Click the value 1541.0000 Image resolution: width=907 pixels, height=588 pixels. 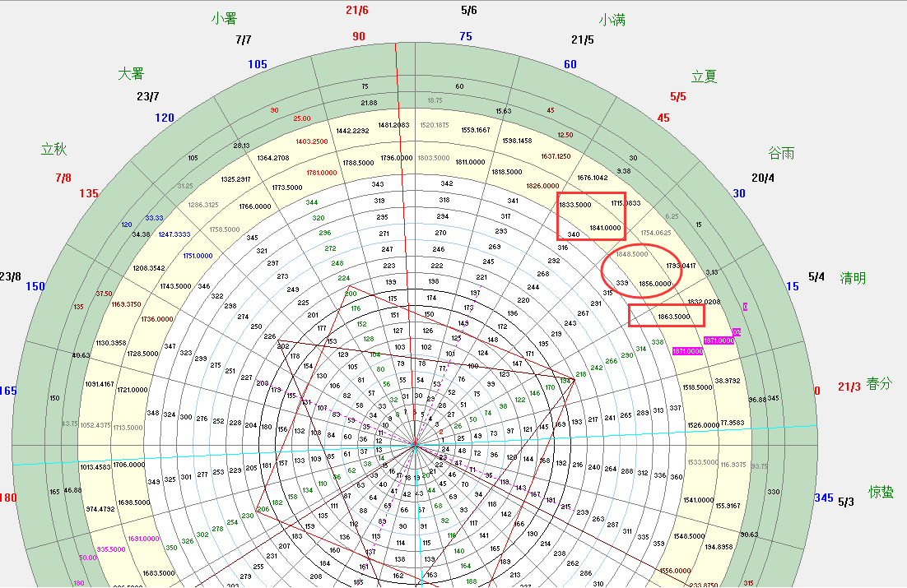(699, 501)
